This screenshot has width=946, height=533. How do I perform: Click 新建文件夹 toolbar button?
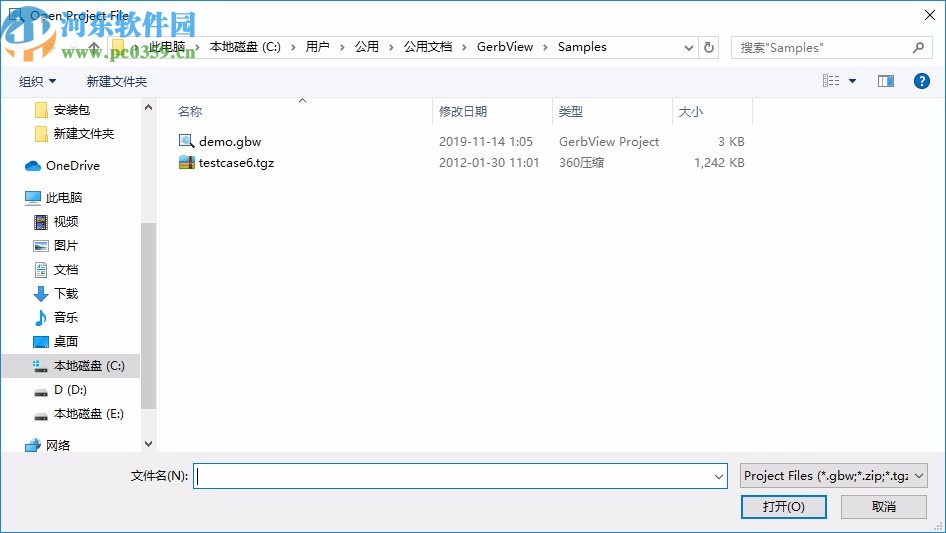[x=116, y=81]
